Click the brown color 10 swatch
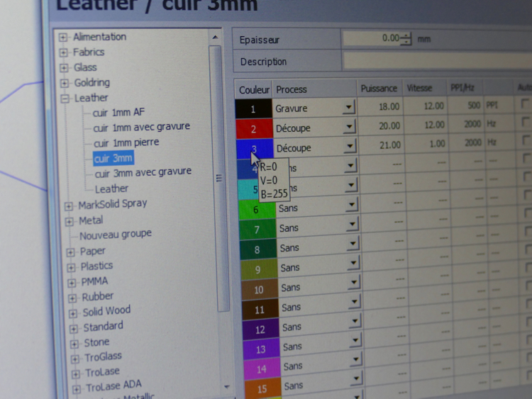Viewport: 532px width, 399px height. [260, 289]
